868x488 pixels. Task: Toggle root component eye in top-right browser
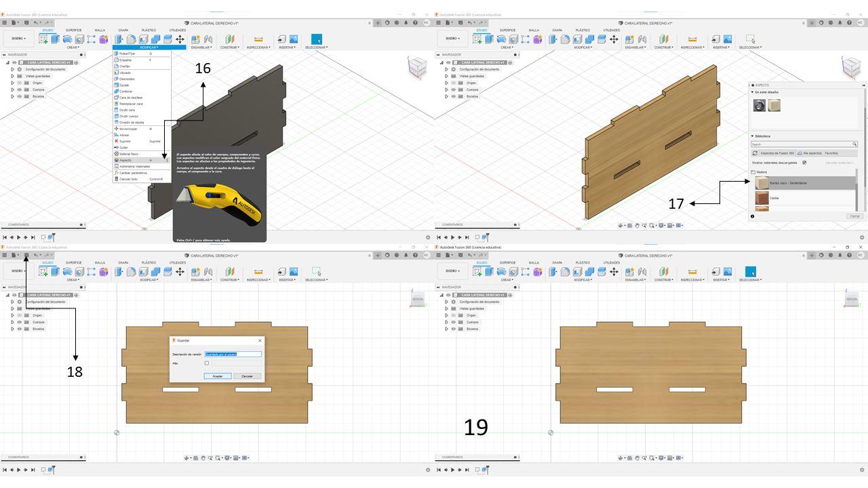point(450,62)
